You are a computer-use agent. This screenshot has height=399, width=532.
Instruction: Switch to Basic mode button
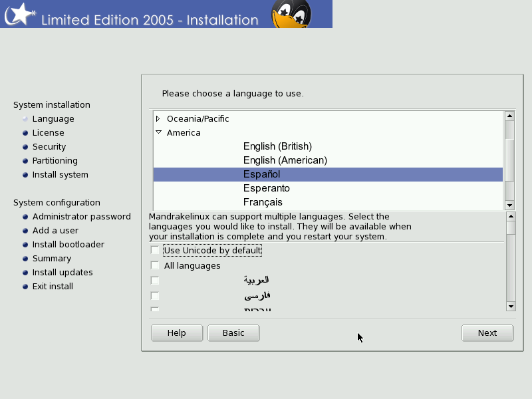click(x=233, y=333)
